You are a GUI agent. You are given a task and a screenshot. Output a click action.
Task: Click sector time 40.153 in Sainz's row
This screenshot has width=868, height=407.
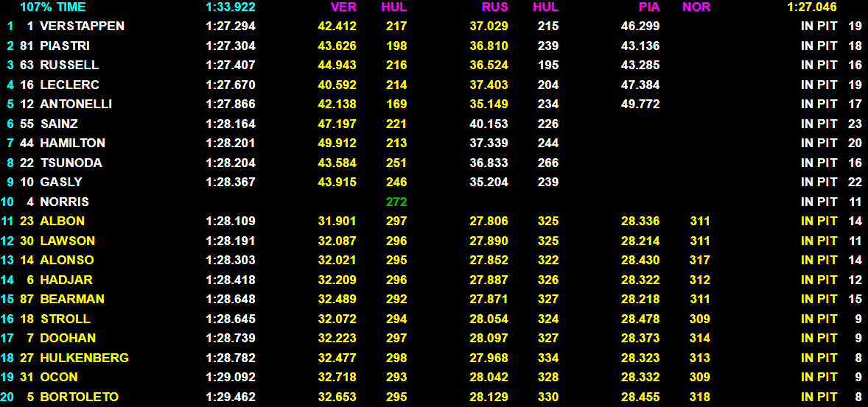pyautogui.click(x=489, y=124)
